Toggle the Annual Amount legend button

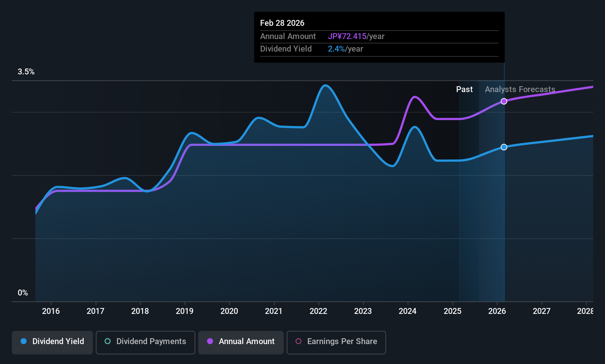pyautogui.click(x=241, y=342)
